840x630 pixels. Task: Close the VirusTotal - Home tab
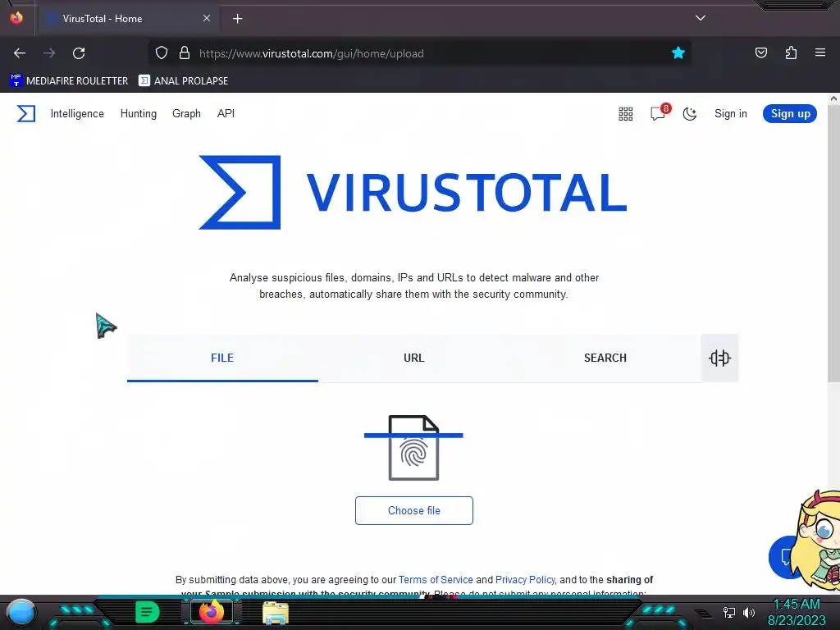tap(207, 18)
